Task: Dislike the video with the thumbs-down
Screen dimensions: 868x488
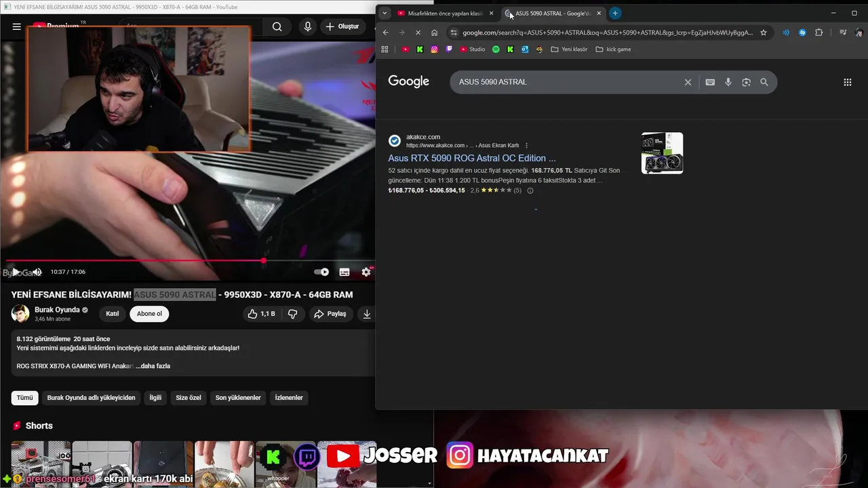Action: (293, 314)
